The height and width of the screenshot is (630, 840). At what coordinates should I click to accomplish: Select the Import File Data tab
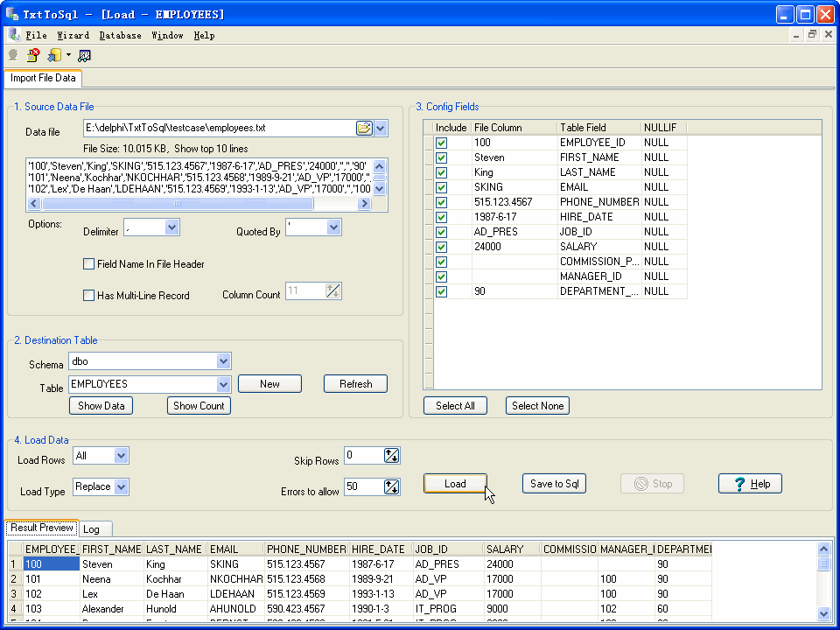pyautogui.click(x=43, y=78)
